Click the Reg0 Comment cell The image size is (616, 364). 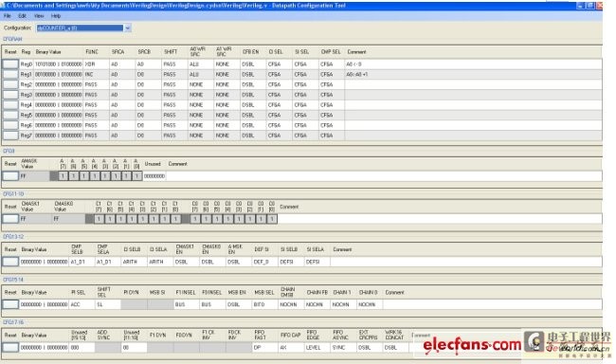pos(473,64)
